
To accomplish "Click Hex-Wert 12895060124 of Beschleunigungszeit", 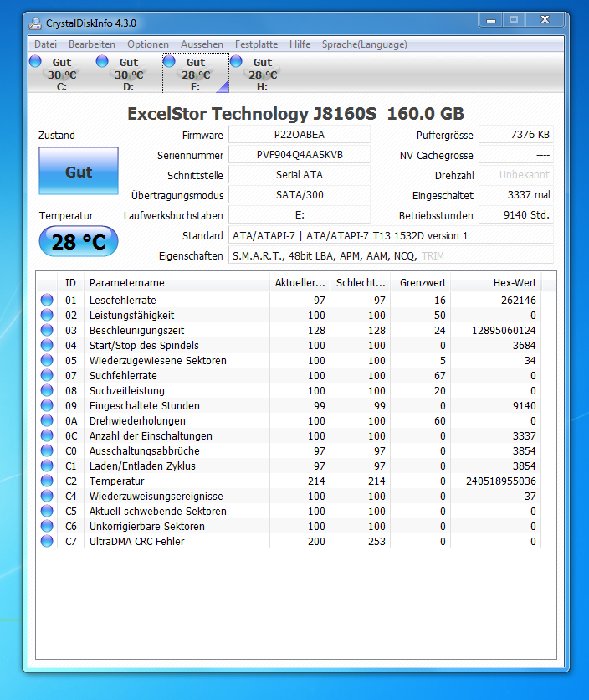I will coord(504,331).
